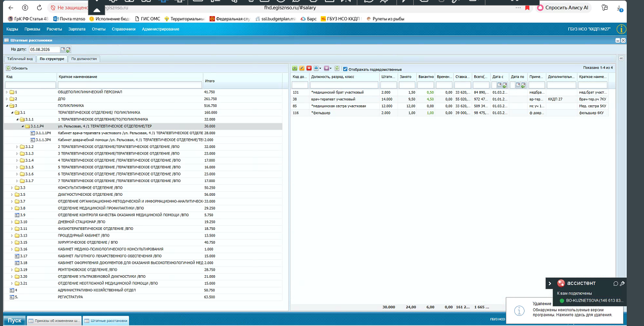Viewport: 644px width, 326px height.
Task: Open the Приказы menu
Action: (32, 29)
